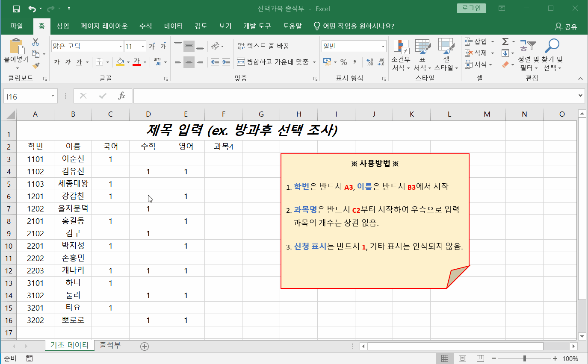This screenshot has width=588, height=364.
Task: Click the zoom slider handle in status bar
Action: tap(525, 358)
